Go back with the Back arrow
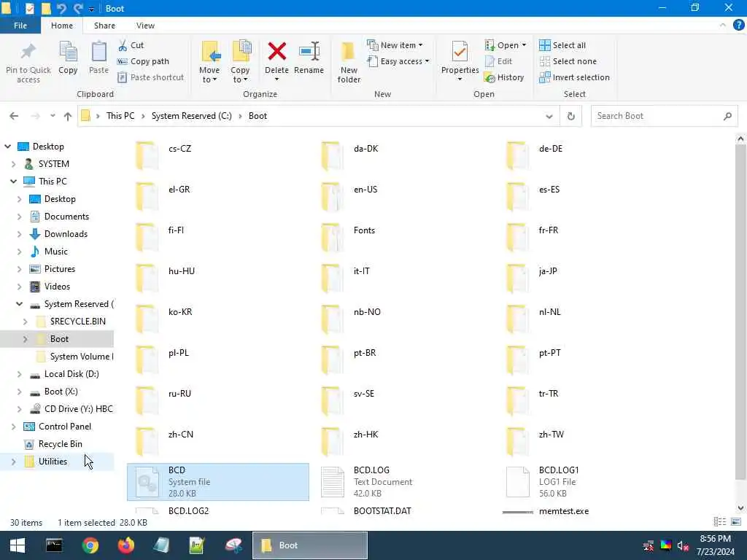Image resolution: width=747 pixels, height=560 pixels. coord(14,116)
